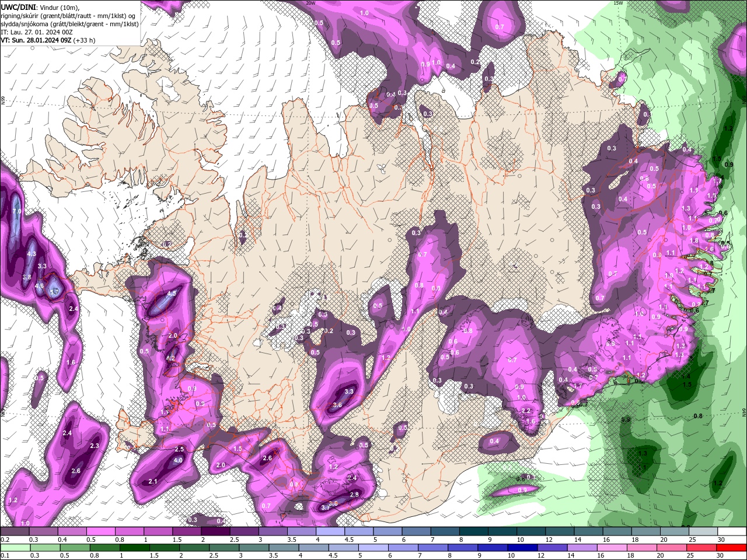Click the 4.3 precipitation value on the map
The image size is (747, 560).
pos(32,254)
